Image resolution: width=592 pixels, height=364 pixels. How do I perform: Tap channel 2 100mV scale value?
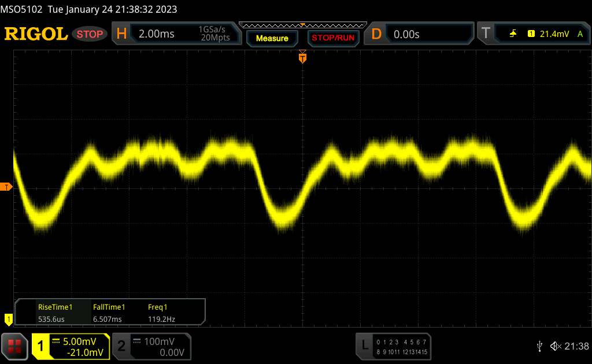159,341
